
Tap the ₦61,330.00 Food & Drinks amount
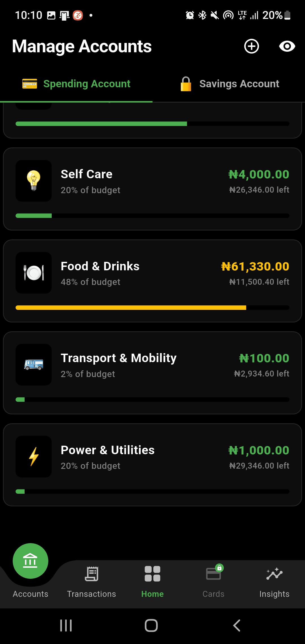(255, 266)
